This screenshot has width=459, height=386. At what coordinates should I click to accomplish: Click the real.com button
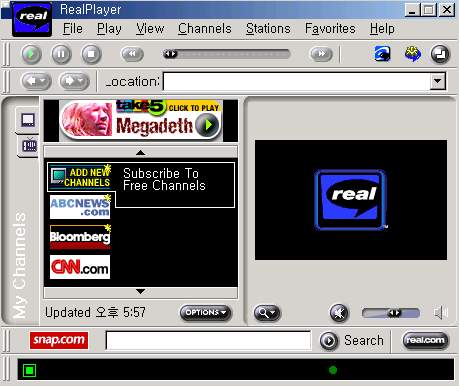point(425,340)
